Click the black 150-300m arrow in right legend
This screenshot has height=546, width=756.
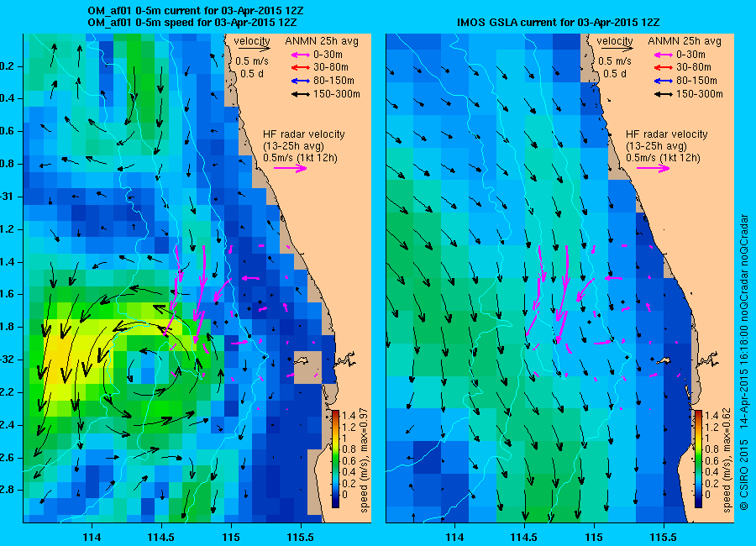click(664, 95)
